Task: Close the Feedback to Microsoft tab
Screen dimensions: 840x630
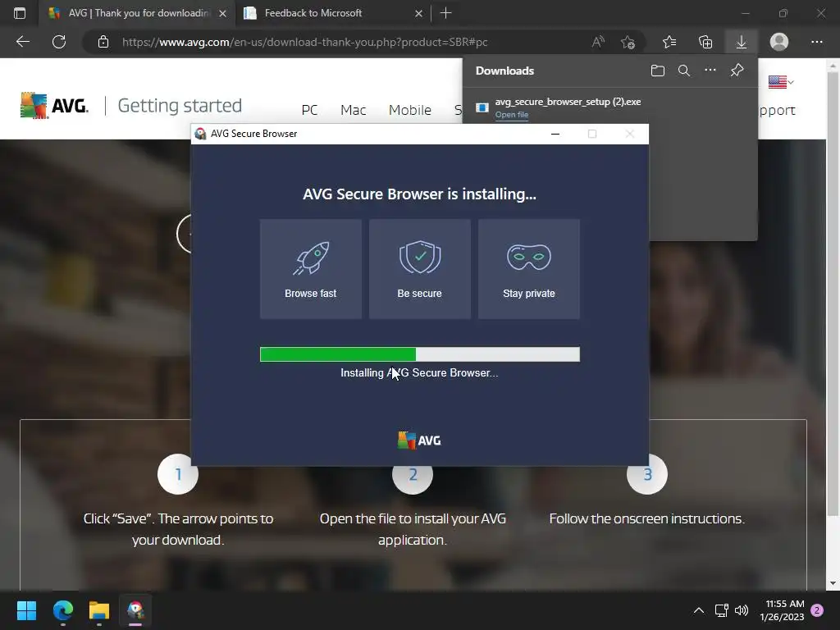Action: [x=418, y=13]
